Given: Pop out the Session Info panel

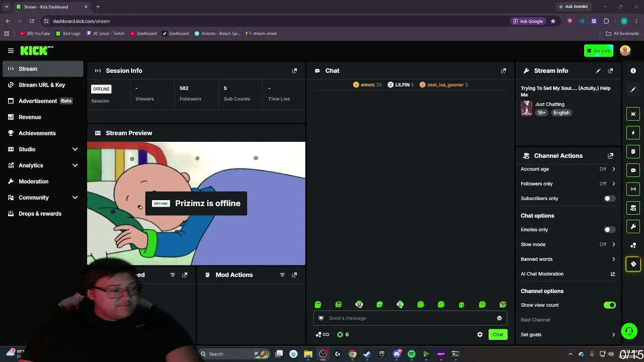Looking at the screenshot, I should [x=294, y=71].
